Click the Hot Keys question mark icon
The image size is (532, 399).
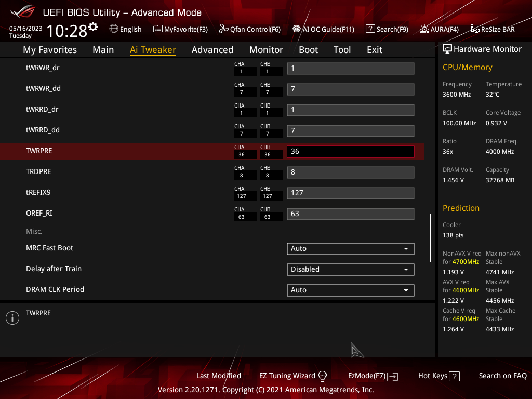(x=454, y=376)
